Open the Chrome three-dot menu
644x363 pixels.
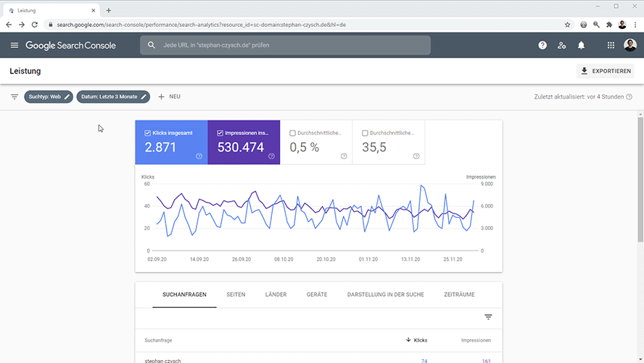pos(635,25)
